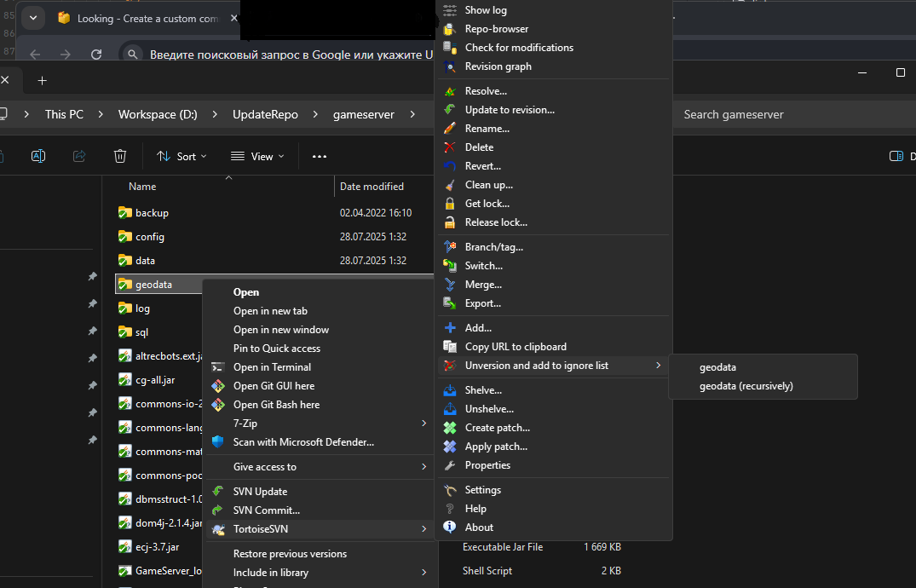This screenshot has height=588, width=916.
Task: Open the View dropdown
Action: (257, 156)
